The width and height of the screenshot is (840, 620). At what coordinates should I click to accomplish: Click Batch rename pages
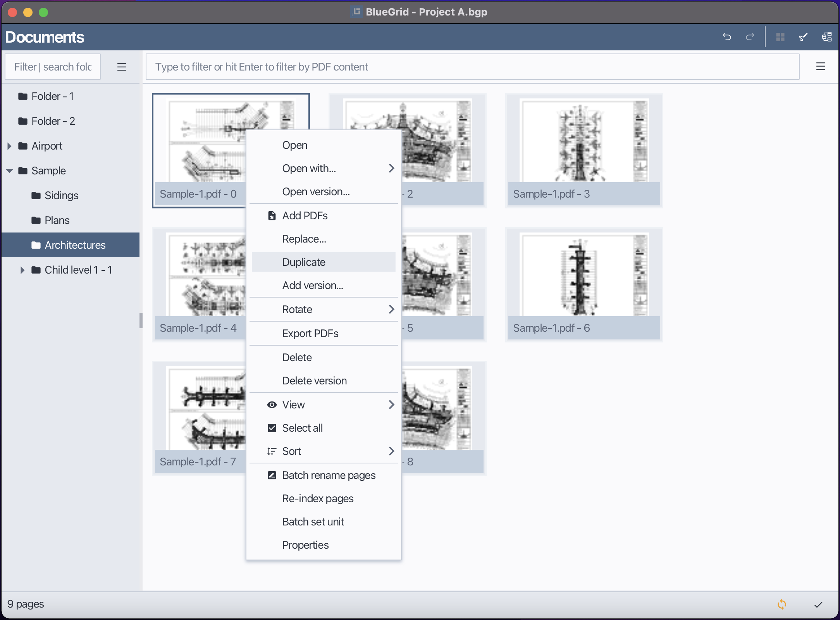tap(329, 475)
